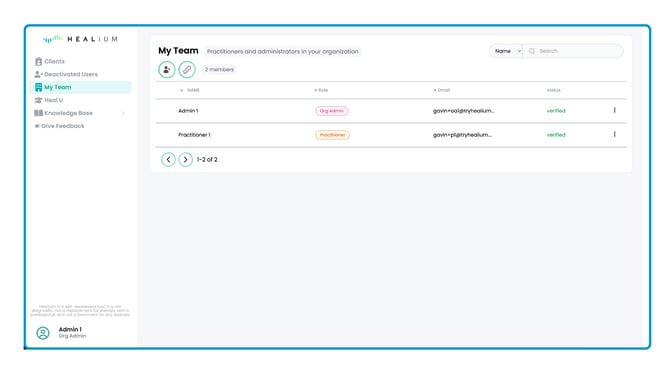The width and height of the screenshot is (670, 376).
Task: Click the add team member icon
Action: (x=167, y=70)
